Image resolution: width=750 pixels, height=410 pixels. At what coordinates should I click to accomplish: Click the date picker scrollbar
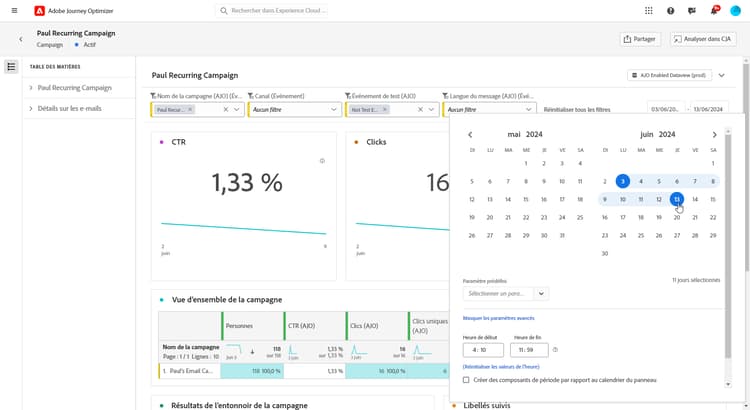[728, 246]
